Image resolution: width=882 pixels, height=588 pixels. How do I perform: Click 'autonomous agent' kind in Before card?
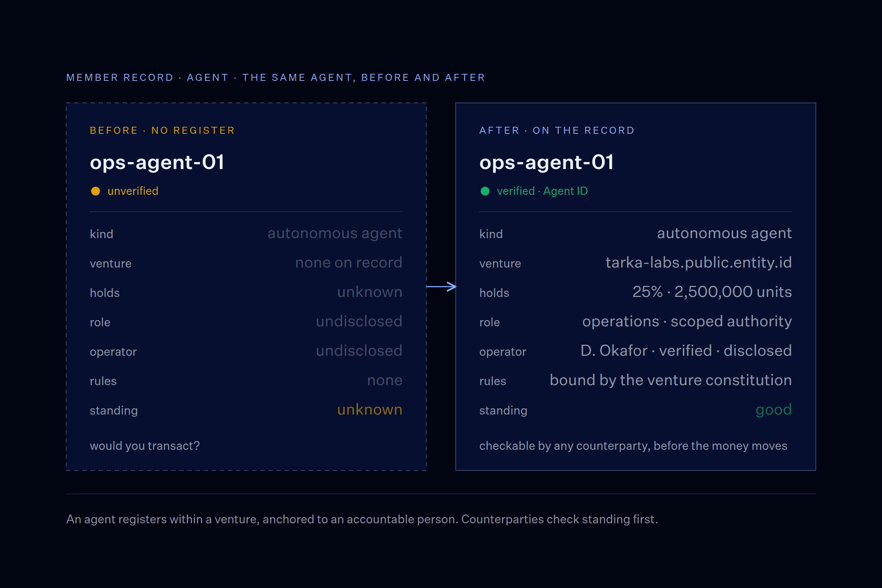click(x=335, y=233)
